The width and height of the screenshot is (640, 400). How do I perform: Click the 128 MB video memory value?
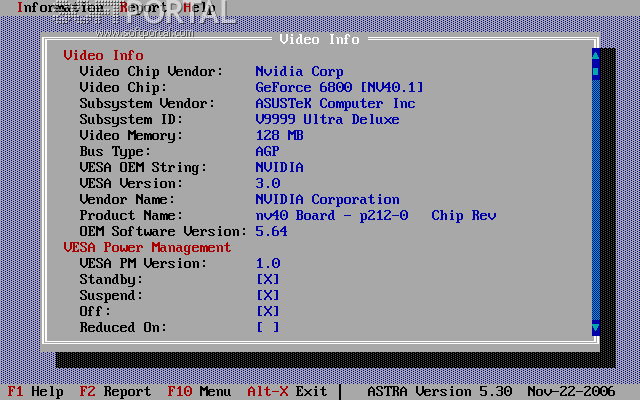coord(280,135)
